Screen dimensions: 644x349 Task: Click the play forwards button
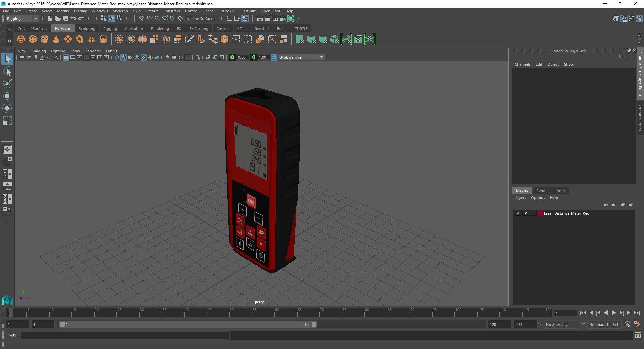tap(614, 313)
